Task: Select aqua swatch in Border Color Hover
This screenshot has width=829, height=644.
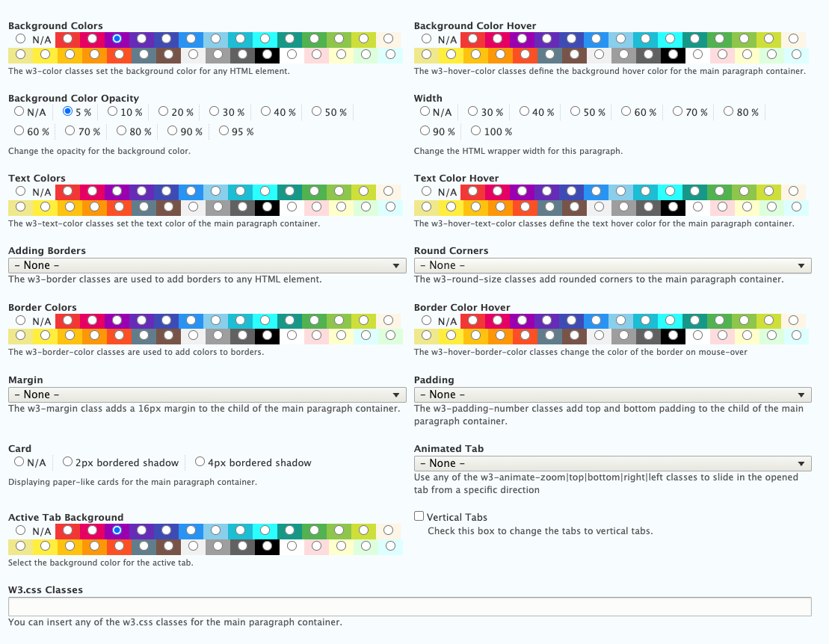Action: pos(670,321)
